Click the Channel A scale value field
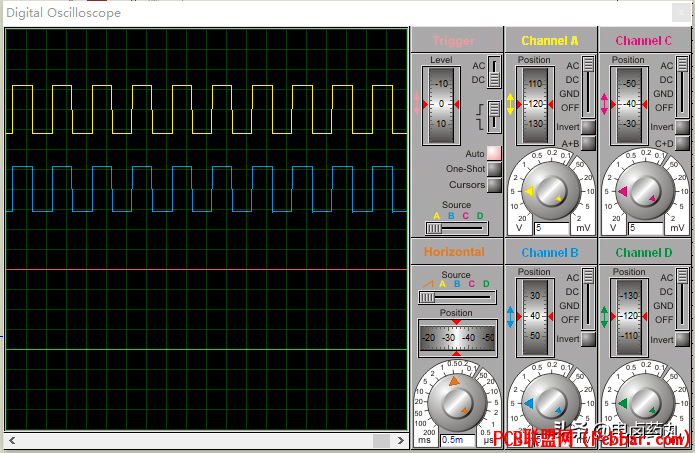The image size is (695, 453). [x=552, y=228]
